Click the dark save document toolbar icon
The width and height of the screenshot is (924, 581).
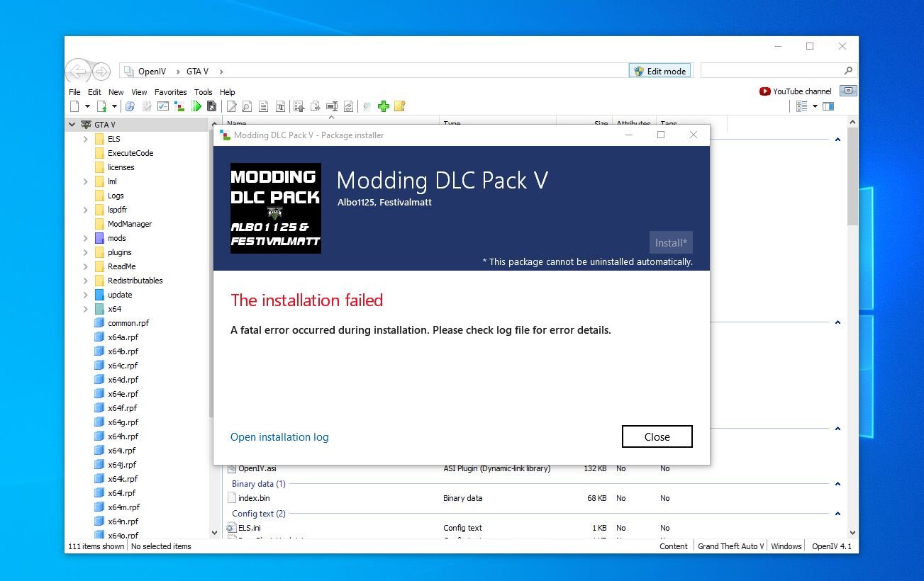[211, 106]
